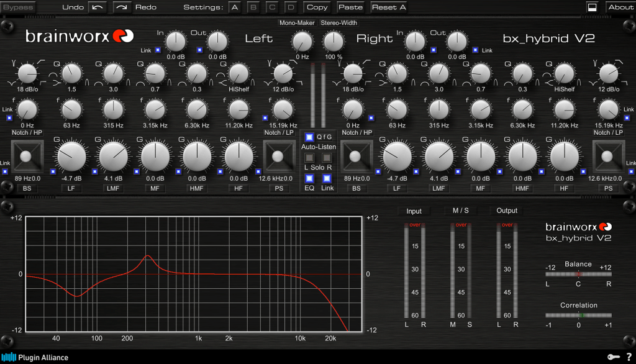
Task: Click the Left channel Notch/HP XY pad
Action: (x=25, y=157)
